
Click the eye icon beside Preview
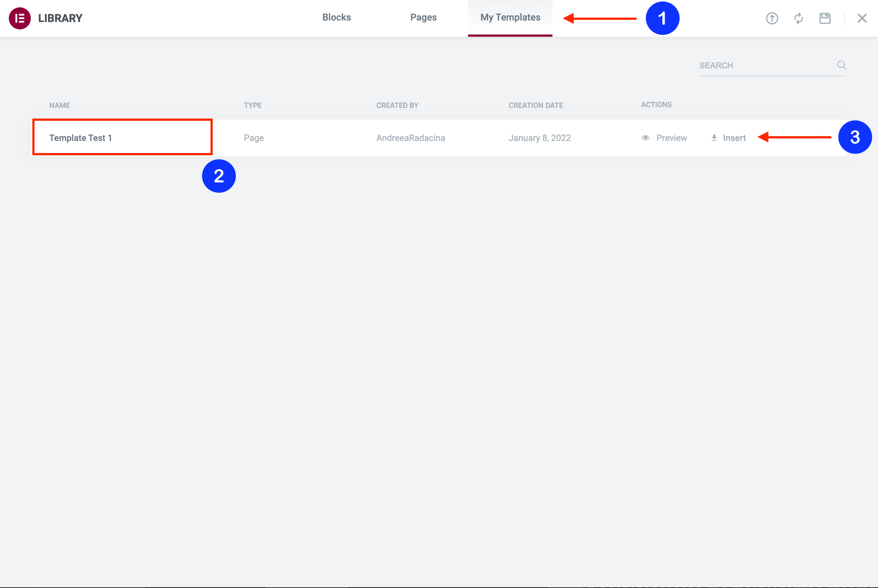pos(645,138)
